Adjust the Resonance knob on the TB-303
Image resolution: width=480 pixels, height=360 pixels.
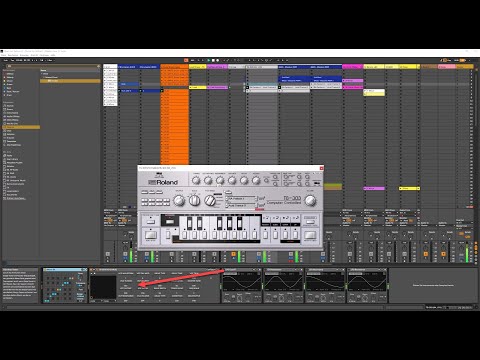tap(220, 180)
